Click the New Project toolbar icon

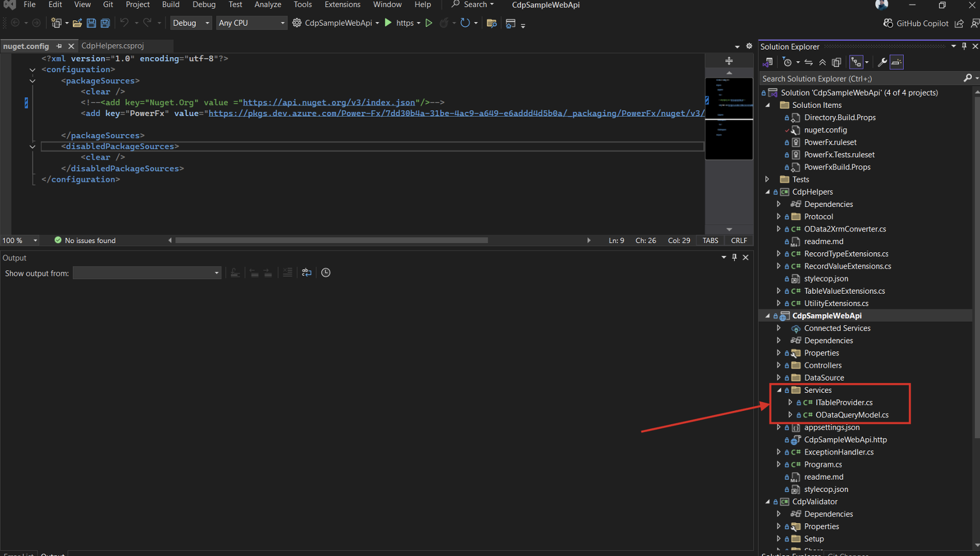(x=57, y=23)
